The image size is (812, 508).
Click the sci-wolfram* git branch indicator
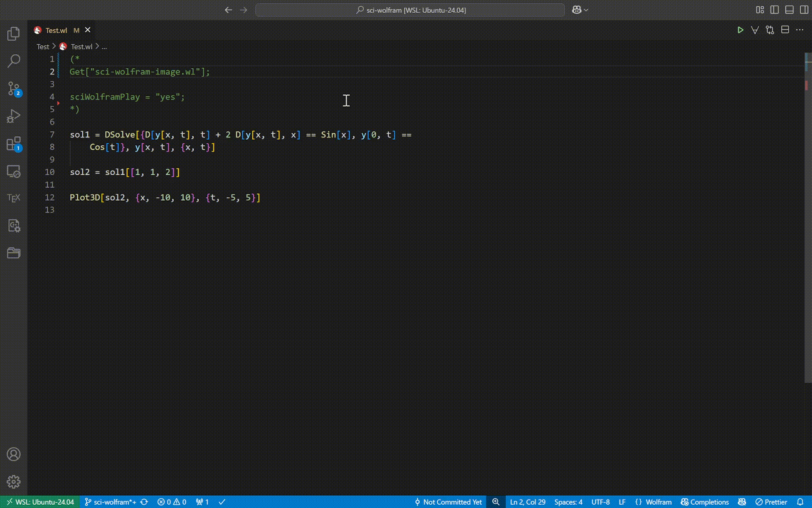pos(110,502)
